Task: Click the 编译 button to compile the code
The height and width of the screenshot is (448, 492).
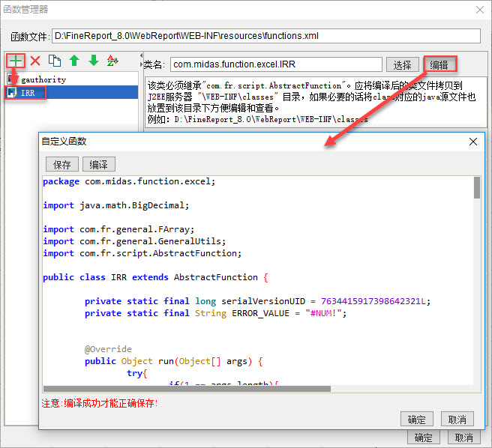Action: pos(98,164)
